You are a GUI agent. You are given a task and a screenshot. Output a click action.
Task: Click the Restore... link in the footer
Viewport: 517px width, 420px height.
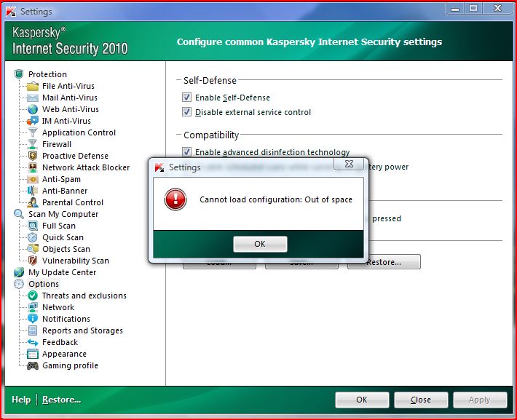[x=62, y=400]
